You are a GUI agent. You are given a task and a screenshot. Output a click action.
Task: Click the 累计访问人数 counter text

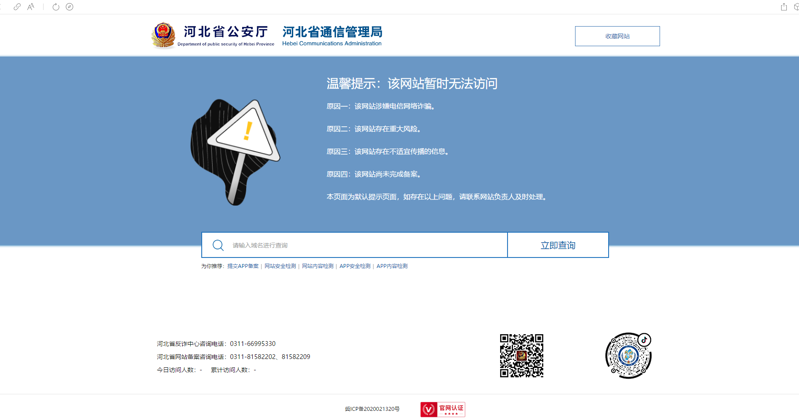tap(233, 370)
